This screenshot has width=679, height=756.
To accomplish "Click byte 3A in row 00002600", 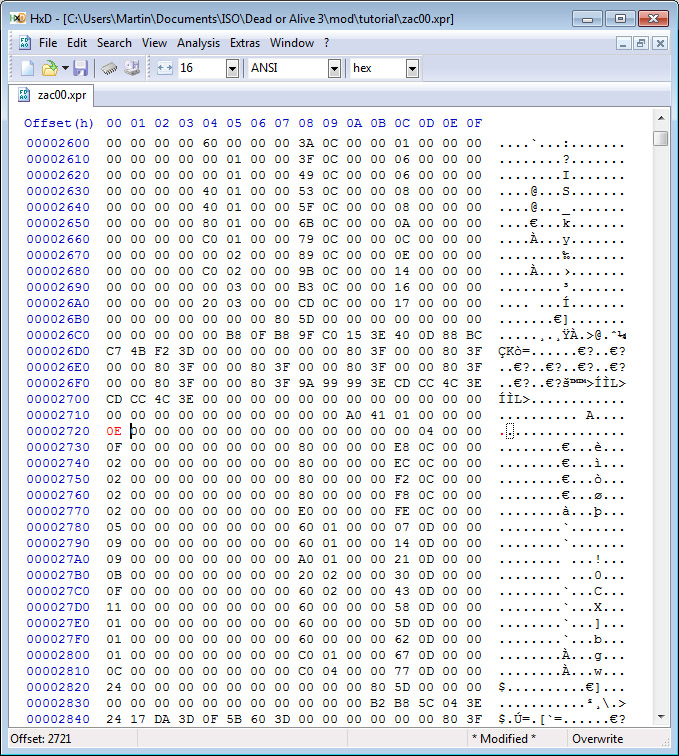I will pos(306,143).
